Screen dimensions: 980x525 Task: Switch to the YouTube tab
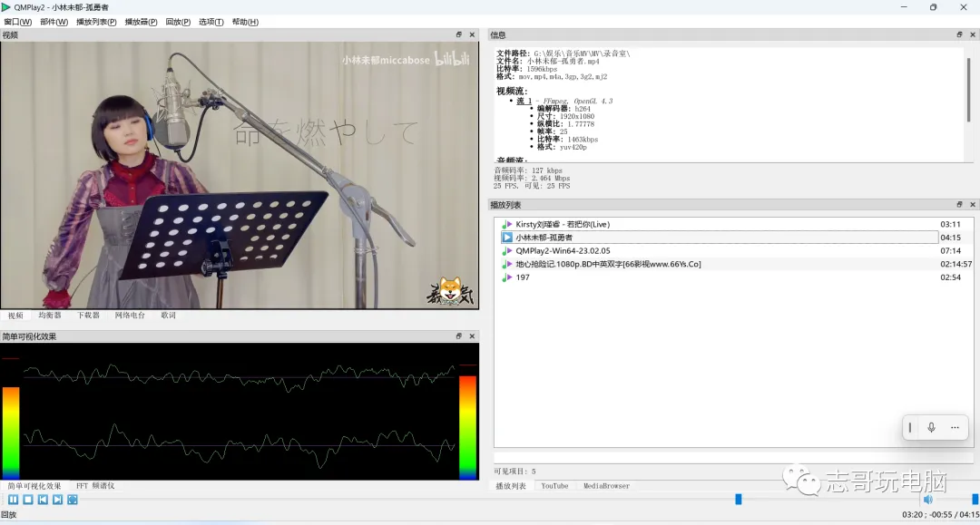tap(554, 486)
